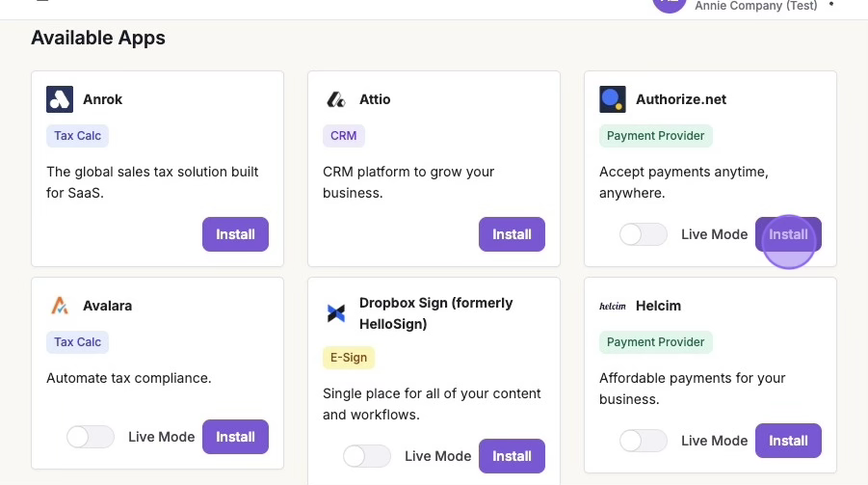Switch on Helcim Live Mode toggle
The image size is (868, 485).
coord(644,441)
